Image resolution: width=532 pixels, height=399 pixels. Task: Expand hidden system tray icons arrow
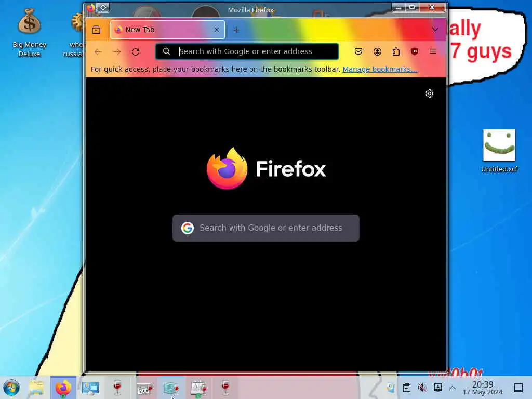pyautogui.click(x=453, y=388)
